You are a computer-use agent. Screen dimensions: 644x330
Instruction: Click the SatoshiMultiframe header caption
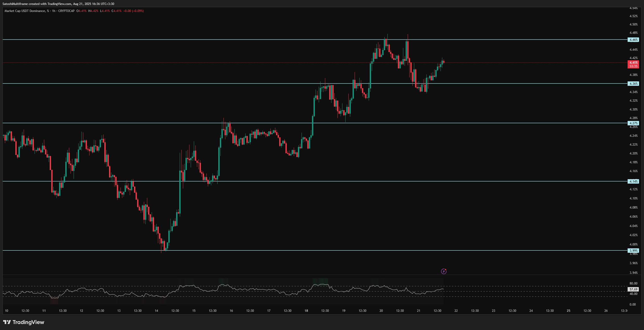point(58,4)
